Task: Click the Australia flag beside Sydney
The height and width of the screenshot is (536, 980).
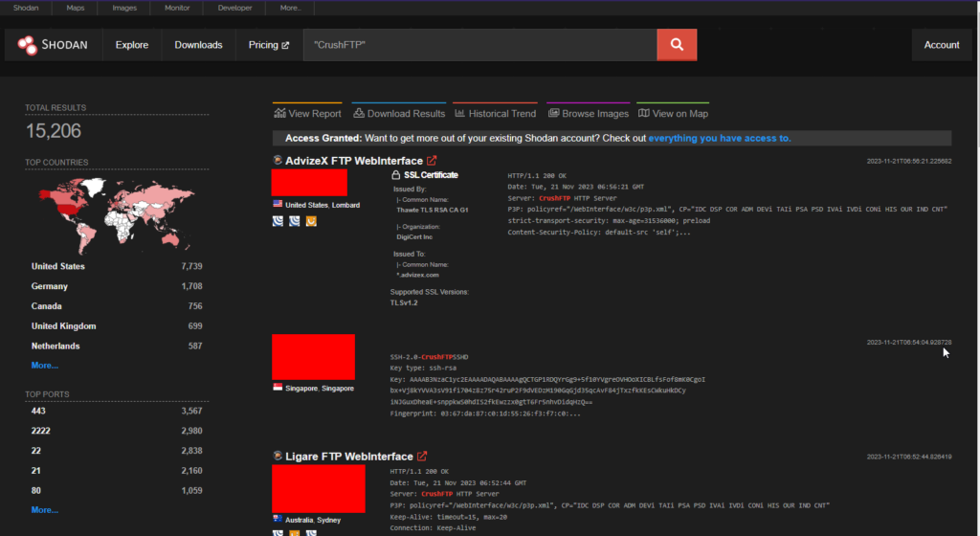Action: (x=278, y=519)
